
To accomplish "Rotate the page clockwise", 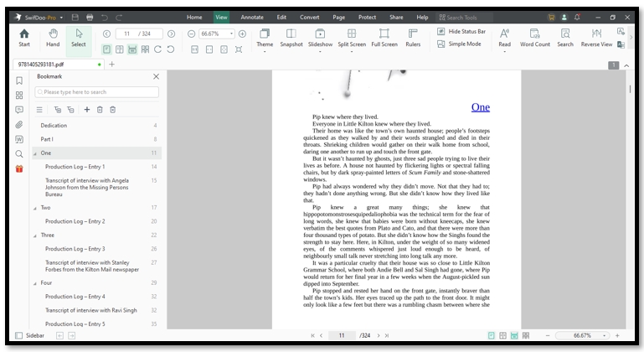I will 157,49.
